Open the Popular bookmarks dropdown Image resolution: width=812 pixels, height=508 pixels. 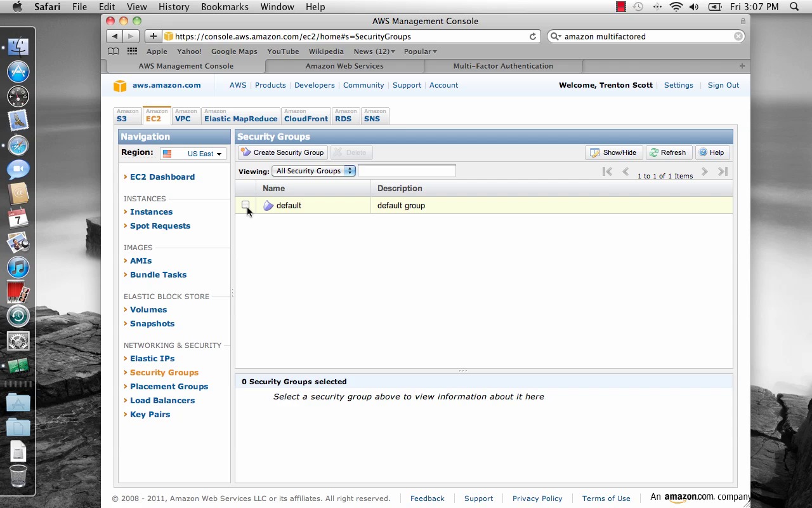tap(420, 51)
